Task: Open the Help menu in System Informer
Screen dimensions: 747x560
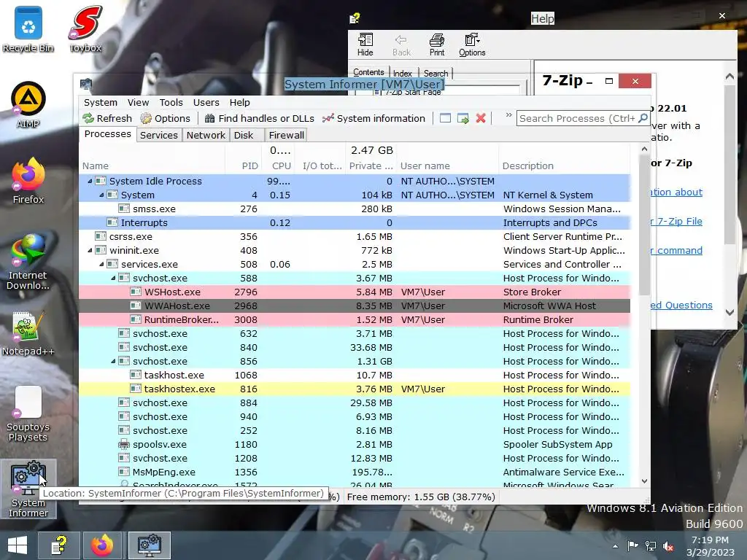Action: click(239, 102)
